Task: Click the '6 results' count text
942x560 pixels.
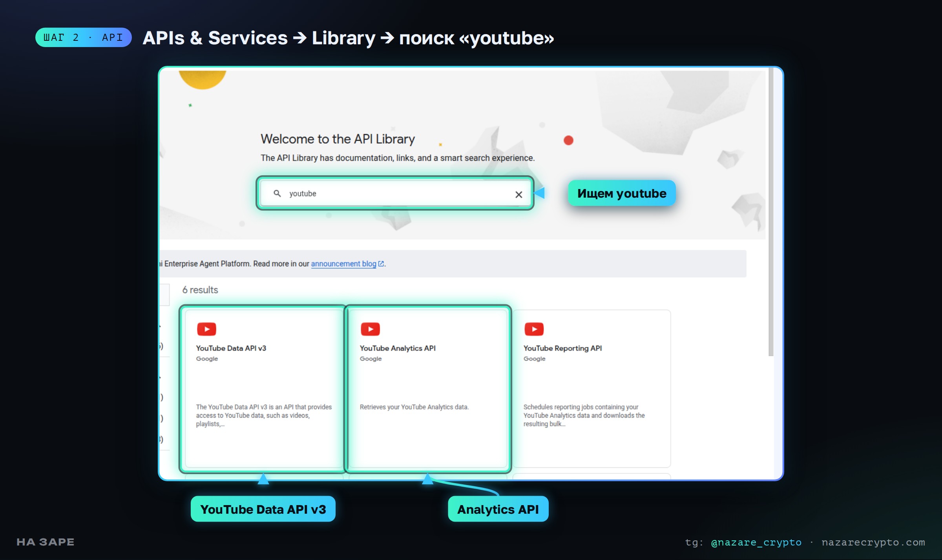Action: [200, 290]
